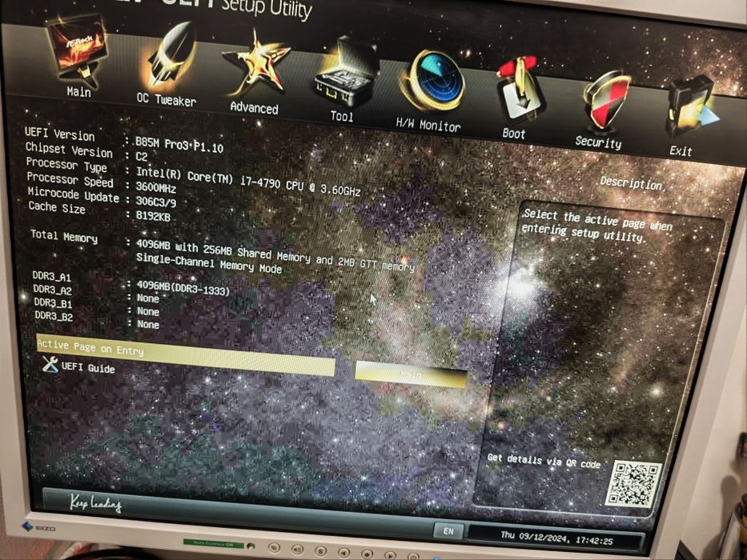Open the H/W Monitor radar icon
The image size is (747, 560).
pos(433,82)
